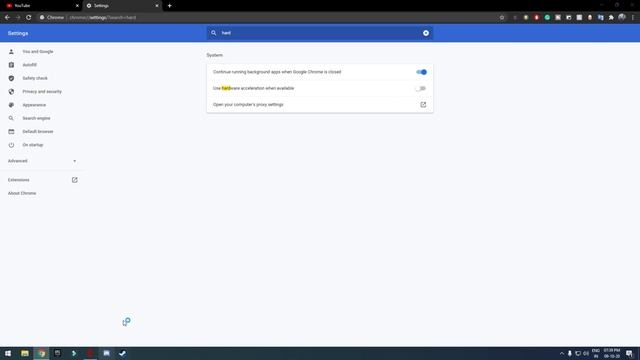This screenshot has height=360, width=640.
Task: Click the external link icon beside Extensions
Action: pyautogui.click(x=75, y=180)
